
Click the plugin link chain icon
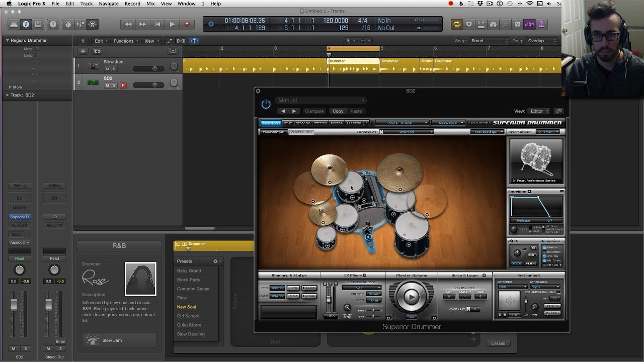click(558, 111)
